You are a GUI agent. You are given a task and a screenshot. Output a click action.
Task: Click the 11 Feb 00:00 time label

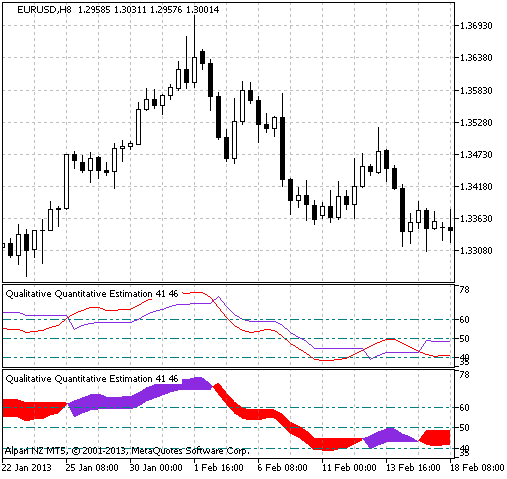click(x=349, y=468)
